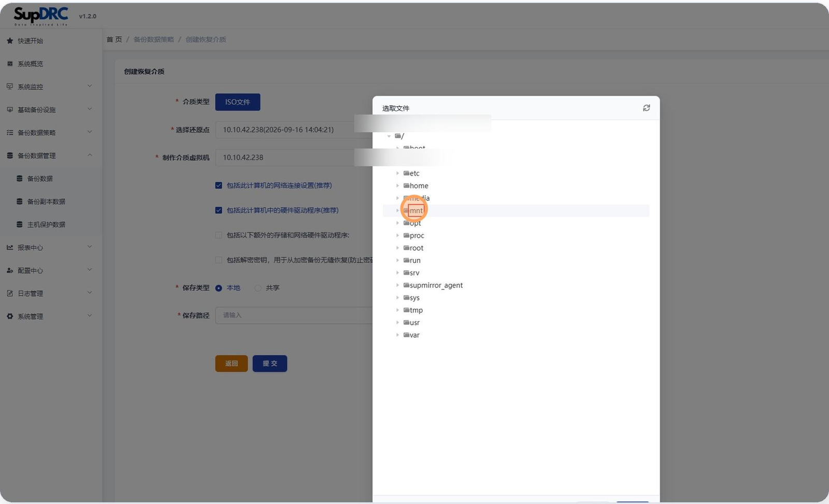This screenshot has height=504, width=829.
Task: Click the 返回 button
Action: pyautogui.click(x=232, y=364)
